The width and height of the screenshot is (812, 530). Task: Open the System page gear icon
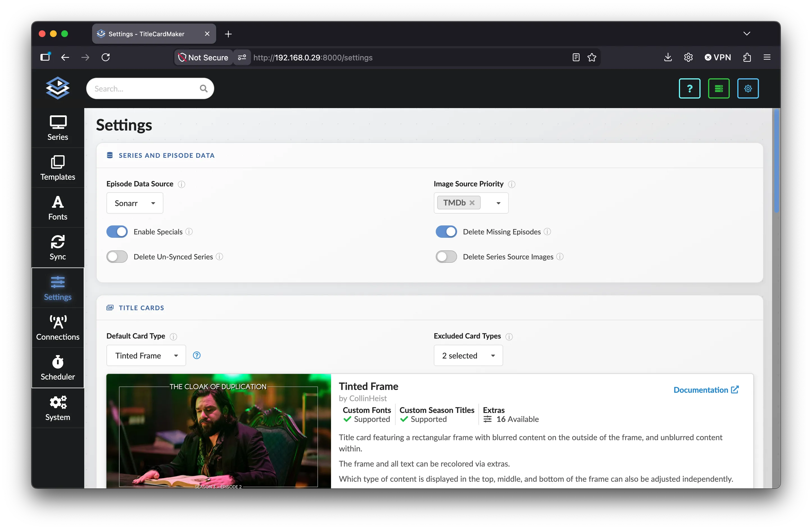pyautogui.click(x=58, y=403)
